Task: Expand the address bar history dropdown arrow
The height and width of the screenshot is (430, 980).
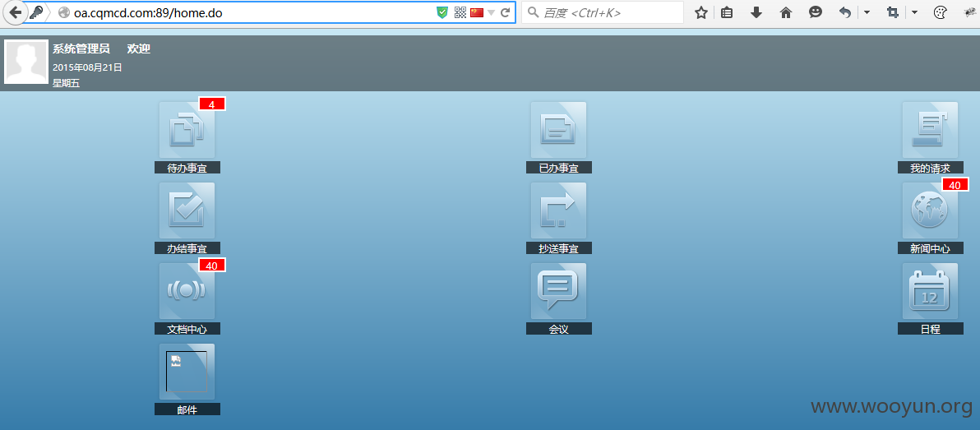Action: (x=492, y=12)
